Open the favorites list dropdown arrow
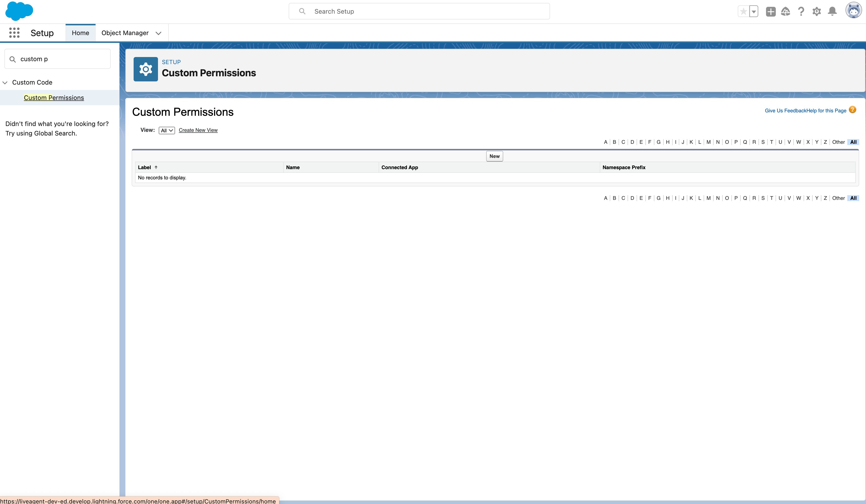 754,11
